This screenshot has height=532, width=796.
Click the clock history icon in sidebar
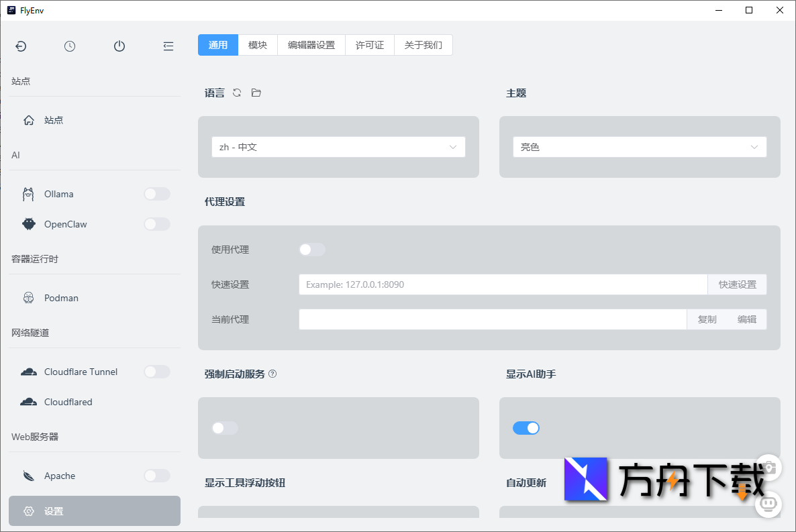(70, 46)
